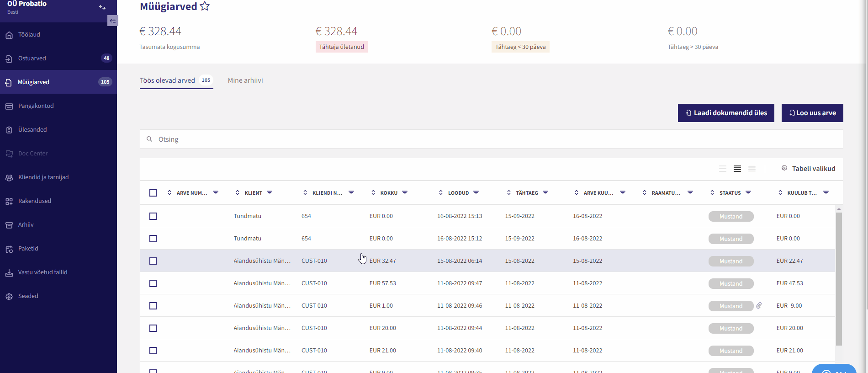This screenshot has width=868, height=373.
Task: Sort by KLIENDI N column arrows
Action: point(305,193)
